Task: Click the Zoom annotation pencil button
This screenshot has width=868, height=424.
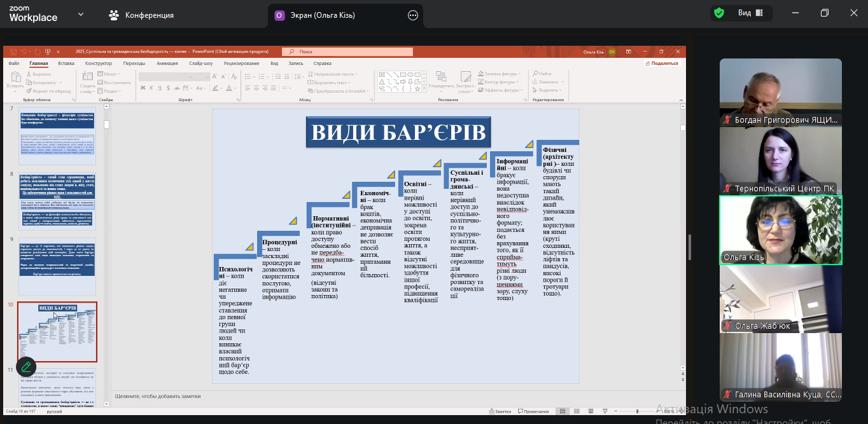Action: tap(25, 367)
